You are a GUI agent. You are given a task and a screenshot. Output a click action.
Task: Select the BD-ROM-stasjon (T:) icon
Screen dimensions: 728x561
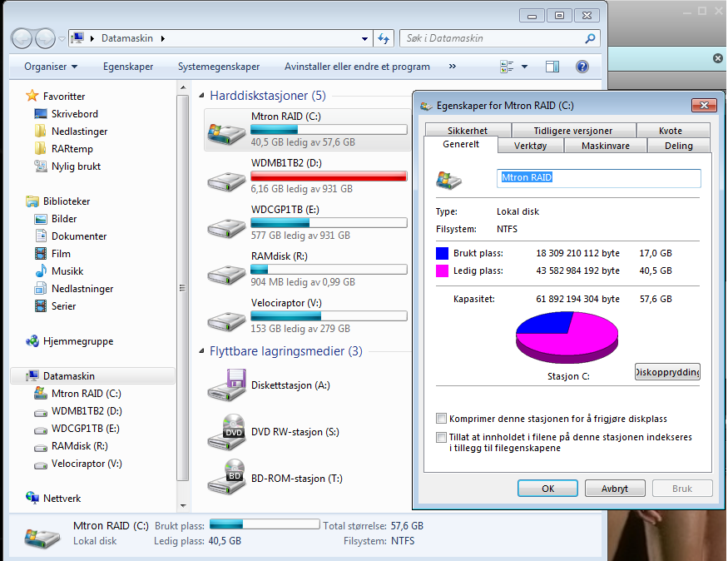227,478
